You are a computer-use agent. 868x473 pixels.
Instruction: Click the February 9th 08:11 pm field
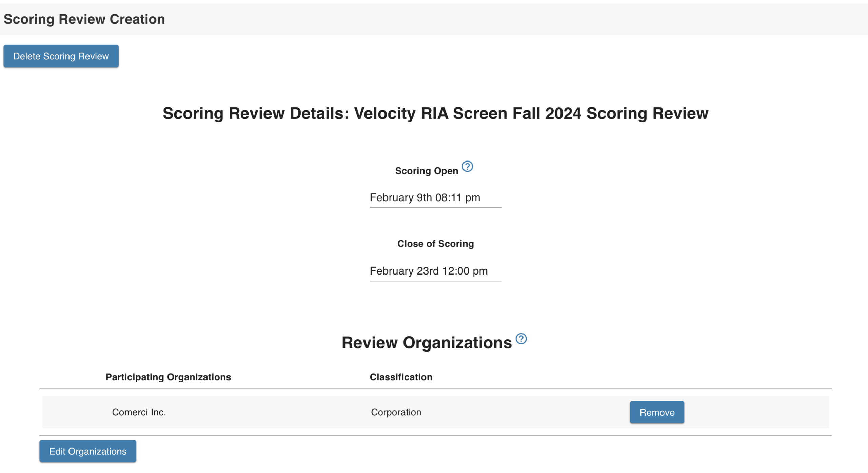click(435, 197)
